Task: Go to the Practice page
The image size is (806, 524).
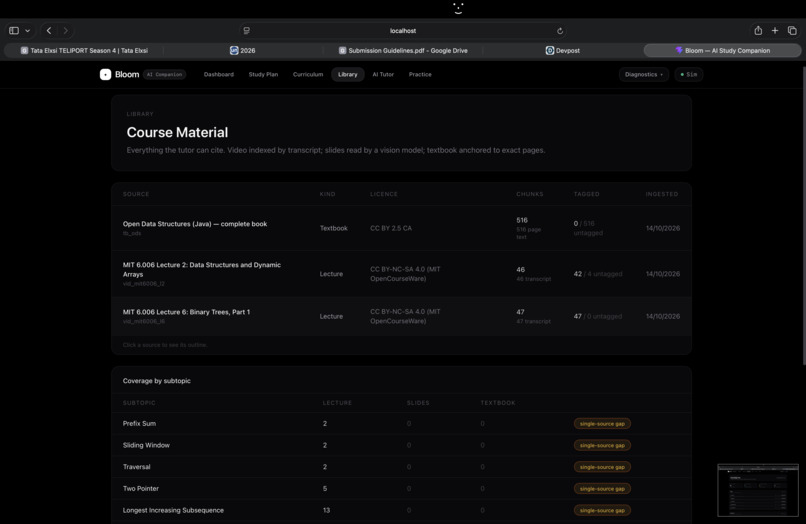Action: pyautogui.click(x=420, y=75)
